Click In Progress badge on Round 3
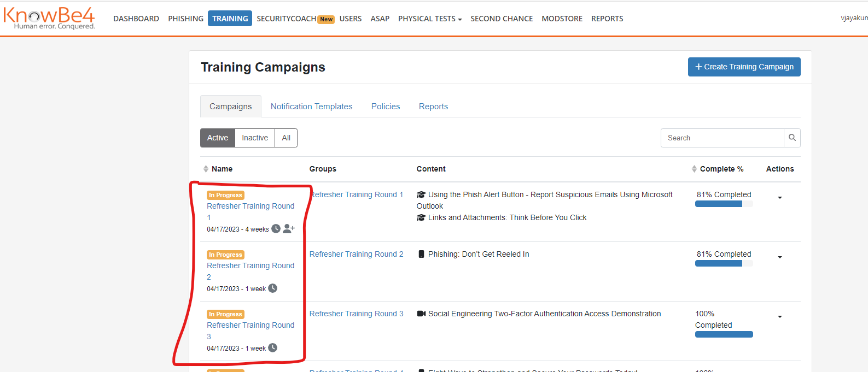This screenshot has width=868, height=372. (225, 314)
